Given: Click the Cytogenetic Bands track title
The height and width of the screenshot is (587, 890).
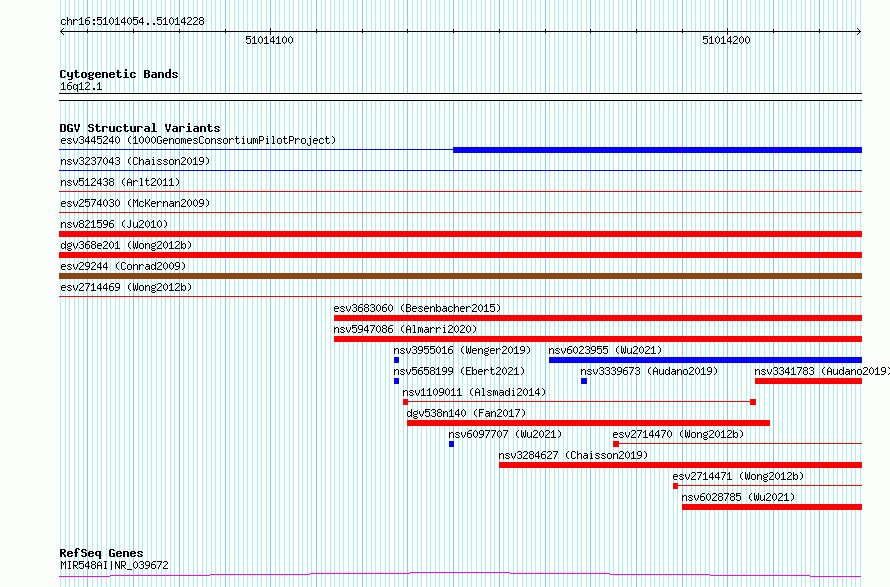Looking at the screenshot, I should [119, 74].
